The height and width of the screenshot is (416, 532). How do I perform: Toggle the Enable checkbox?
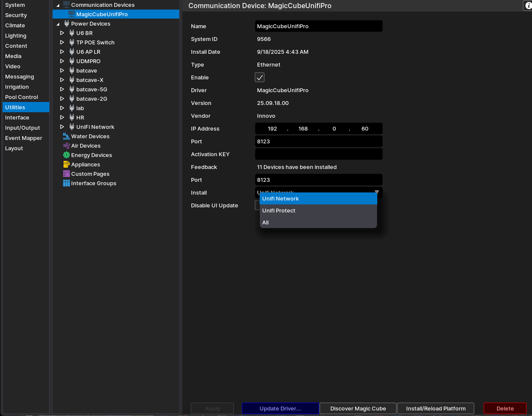coord(260,77)
